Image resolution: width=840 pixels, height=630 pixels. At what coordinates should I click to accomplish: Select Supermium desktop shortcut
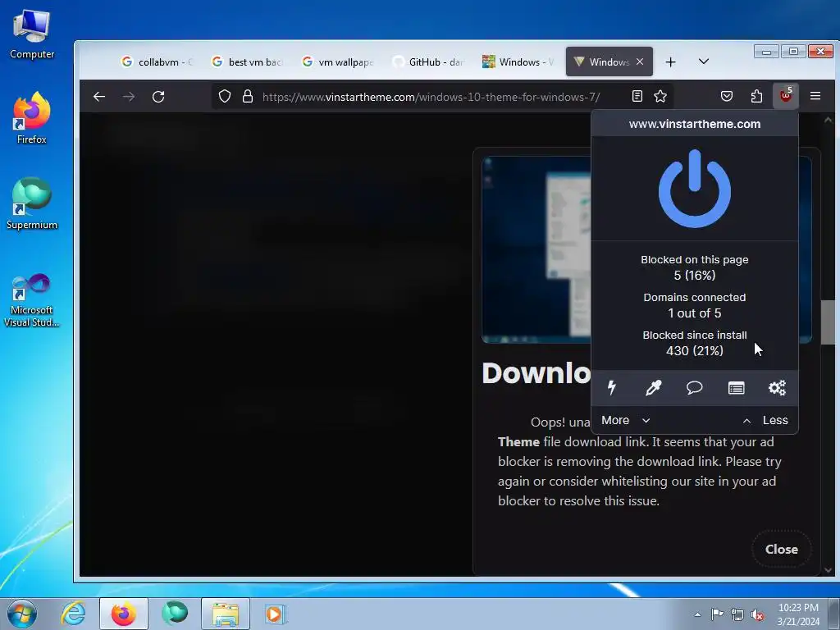(x=32, y=203)
